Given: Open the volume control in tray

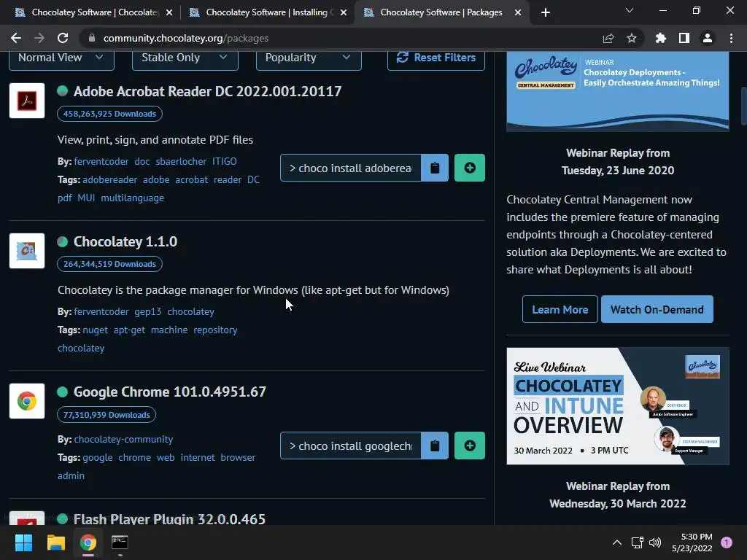Looking at the screenshot, I should tap(655, 542).
